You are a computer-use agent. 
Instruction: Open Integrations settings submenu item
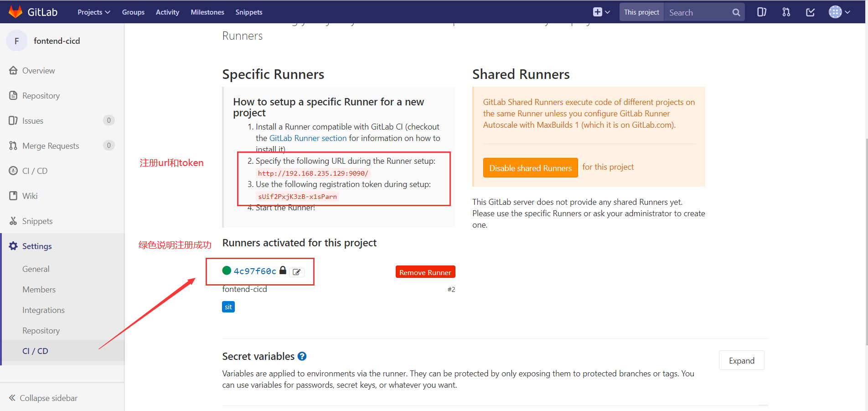[x=43, y=310]
